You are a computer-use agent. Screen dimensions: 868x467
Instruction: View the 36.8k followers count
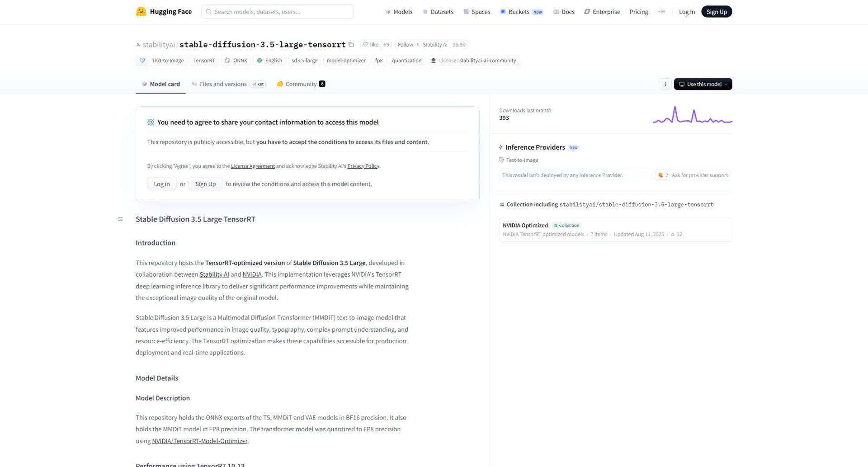click(x=459, y=44)
